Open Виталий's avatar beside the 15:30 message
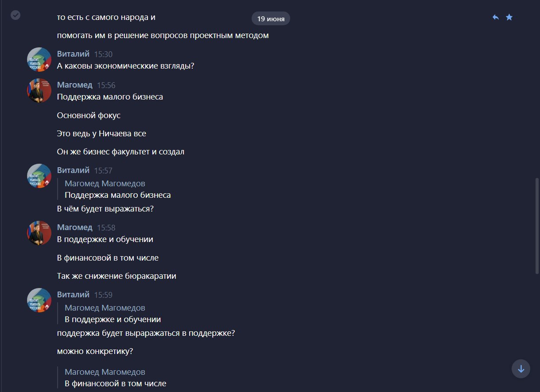 pos(39,59)
